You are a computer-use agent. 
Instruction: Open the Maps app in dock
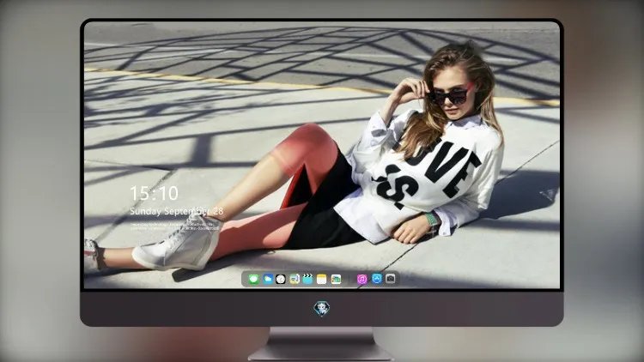(295, 279)
